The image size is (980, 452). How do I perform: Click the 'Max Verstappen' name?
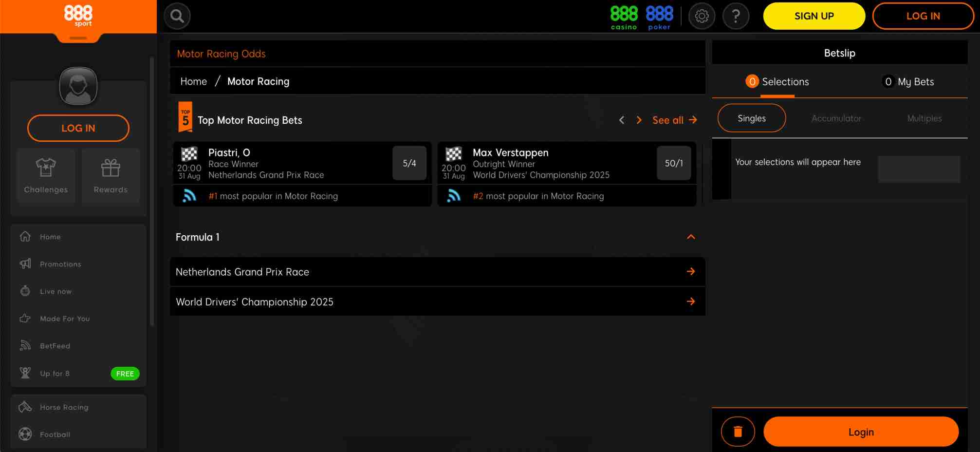coord(511,152)
